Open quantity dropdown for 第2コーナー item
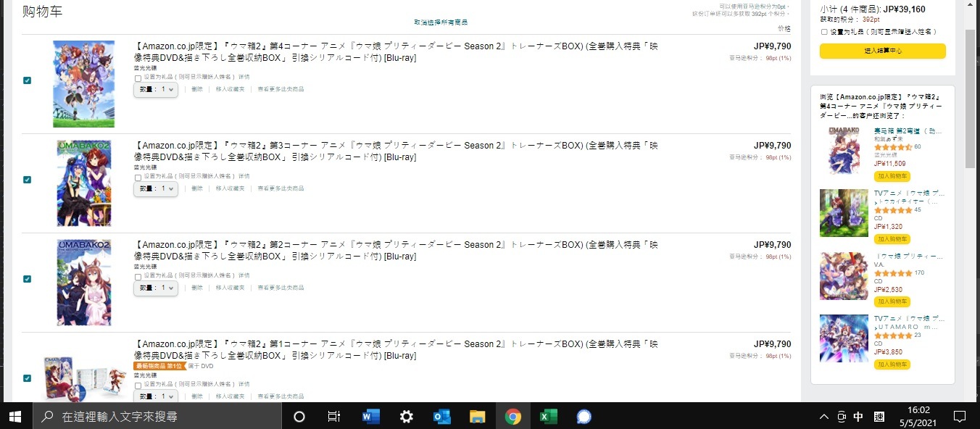 tap(156, 288)
